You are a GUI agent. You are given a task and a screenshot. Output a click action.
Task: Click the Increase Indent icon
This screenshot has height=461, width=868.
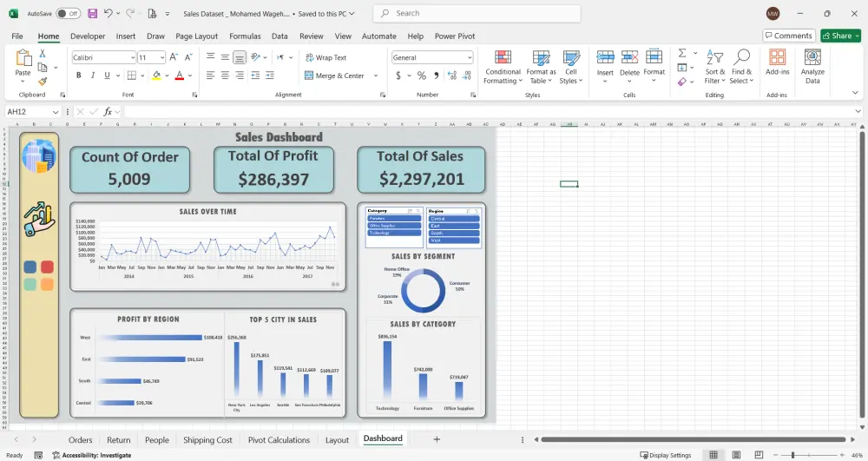click(x=270, y=76)
